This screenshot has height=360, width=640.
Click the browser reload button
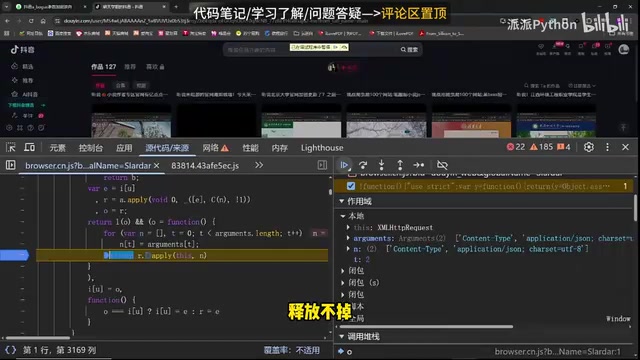coord(31,21)
